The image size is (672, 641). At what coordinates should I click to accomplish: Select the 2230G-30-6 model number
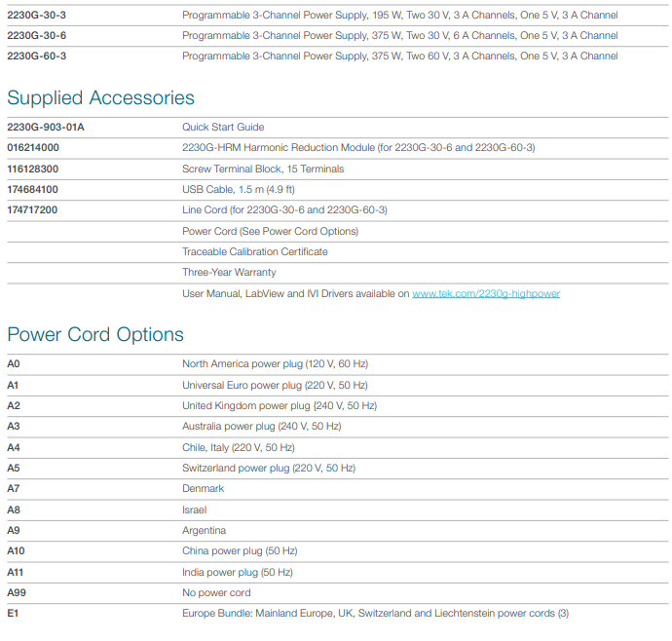coord(36,36)
